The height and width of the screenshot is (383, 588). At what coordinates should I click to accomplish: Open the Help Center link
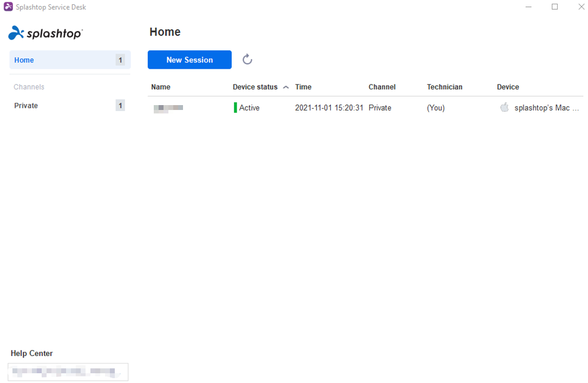tap(32, 353)
